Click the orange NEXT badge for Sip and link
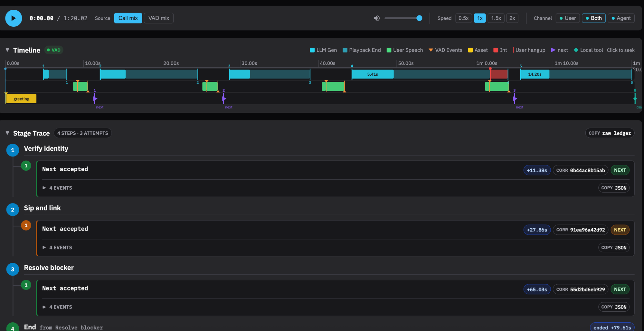644x331 pixels. 620,230
